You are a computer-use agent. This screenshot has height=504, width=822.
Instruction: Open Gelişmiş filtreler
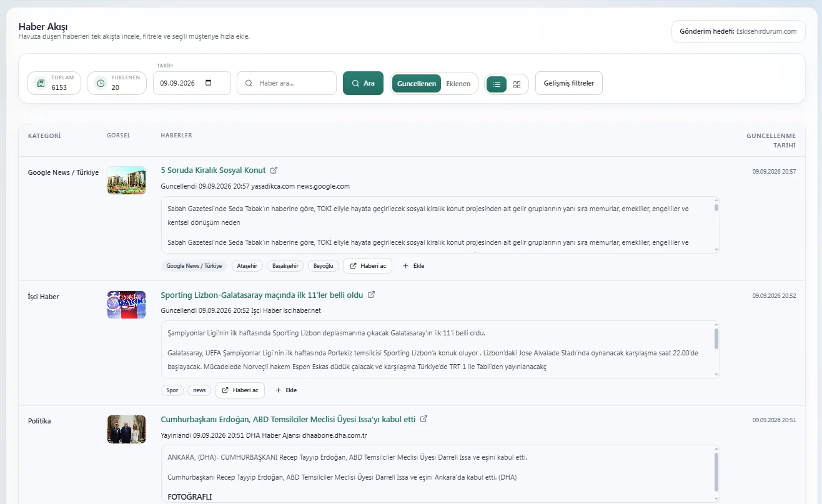point(569,83)
